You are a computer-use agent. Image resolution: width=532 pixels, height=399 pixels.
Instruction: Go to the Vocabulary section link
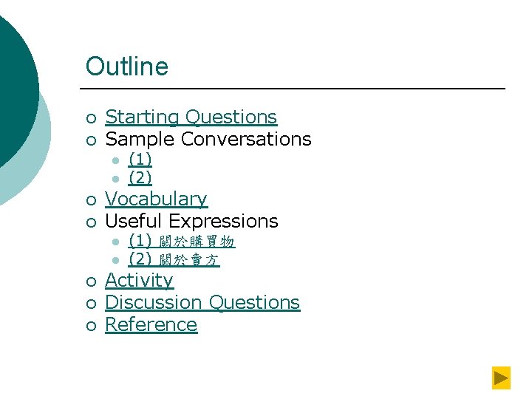156,199
